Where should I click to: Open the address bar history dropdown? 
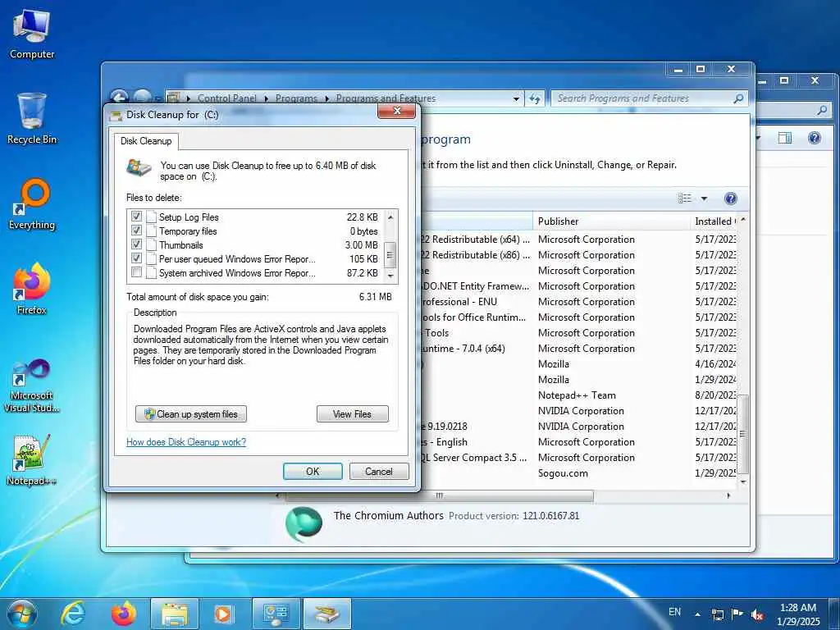coord(516,98)
